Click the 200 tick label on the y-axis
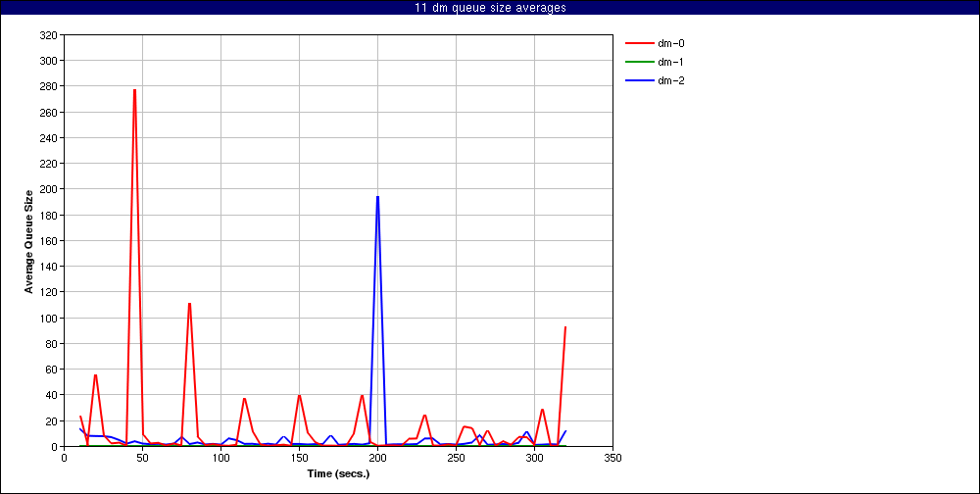Screen dimensions: 980x494 point(47,189)
